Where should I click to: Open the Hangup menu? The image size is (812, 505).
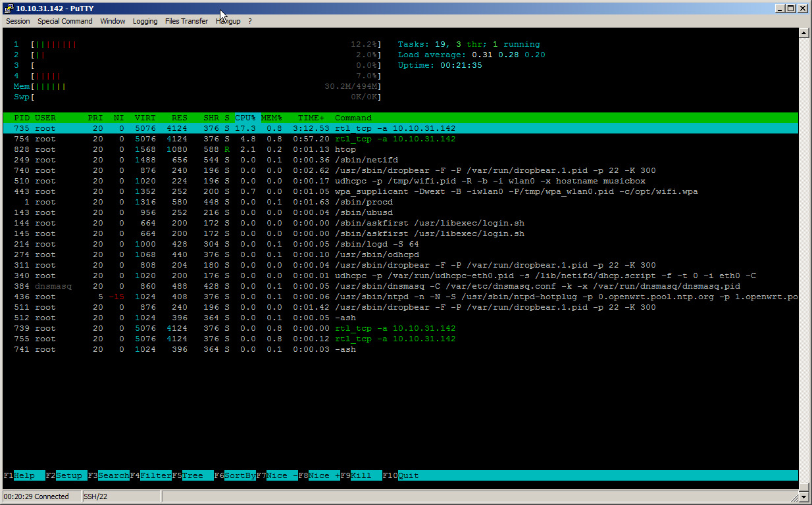[x=228, y=21]
